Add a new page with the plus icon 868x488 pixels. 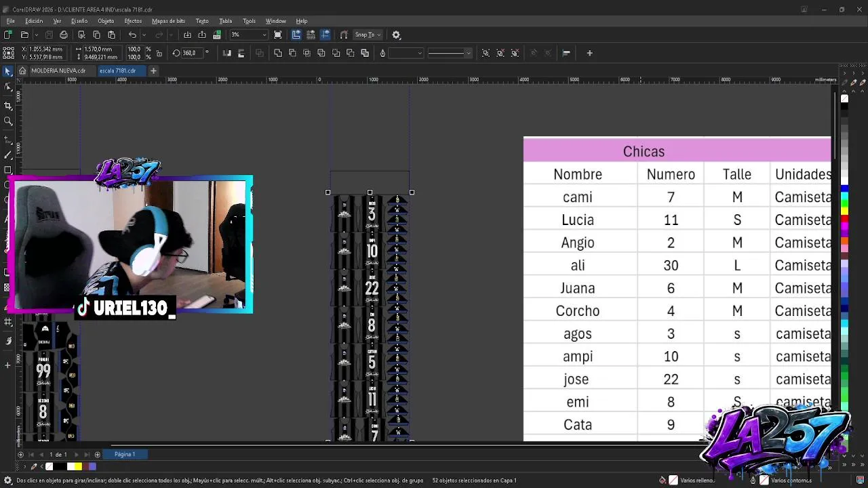pos(98,454)
